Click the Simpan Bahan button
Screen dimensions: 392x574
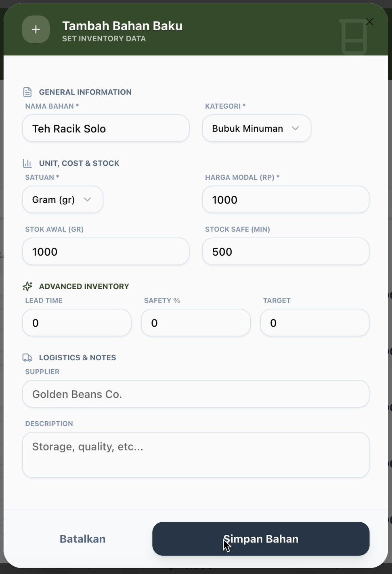[260, 539]
